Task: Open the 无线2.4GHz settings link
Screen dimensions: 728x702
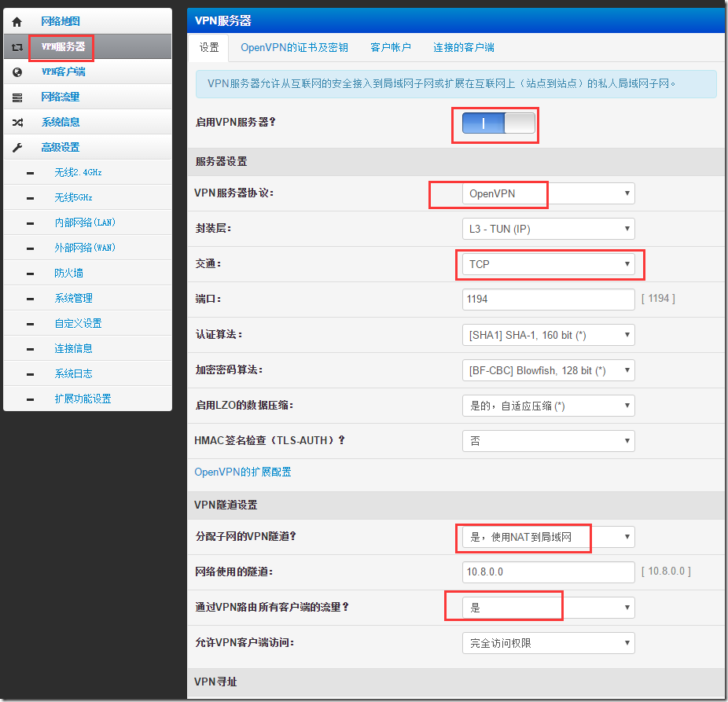Action: (78, 173)
